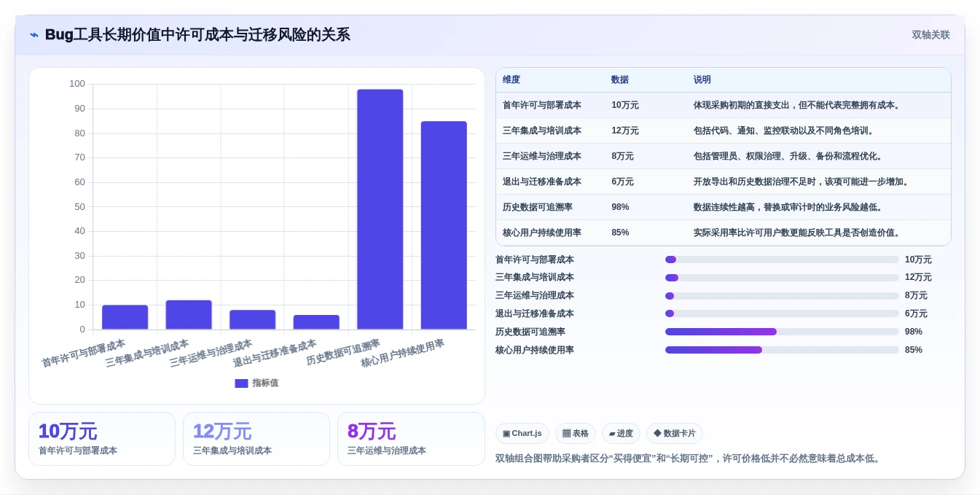Select the 三年运维与治理成本 table cell
The height and width of the screenshot is (495, 980).
coord(542,156)
